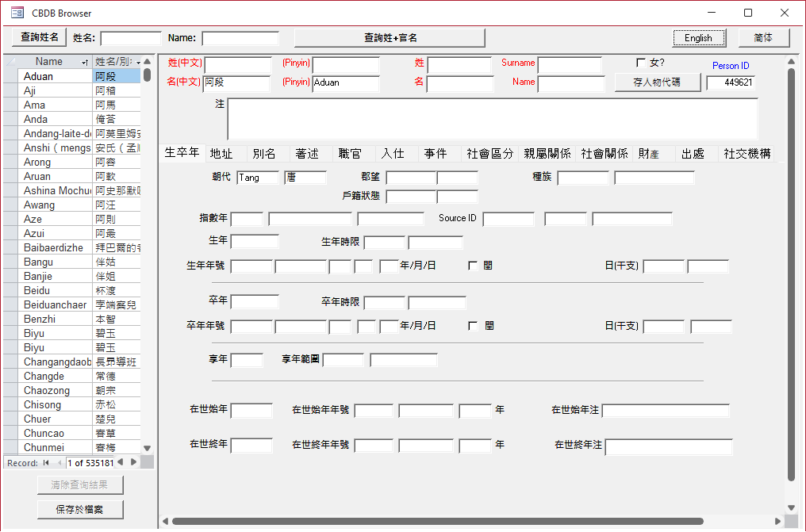
Task: Open the 親屬關係 tab
Action: (547, 154)
